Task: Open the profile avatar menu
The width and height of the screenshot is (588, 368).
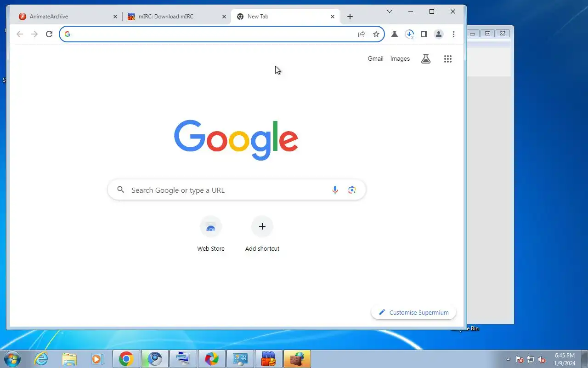Action: (x=439, y=34)
